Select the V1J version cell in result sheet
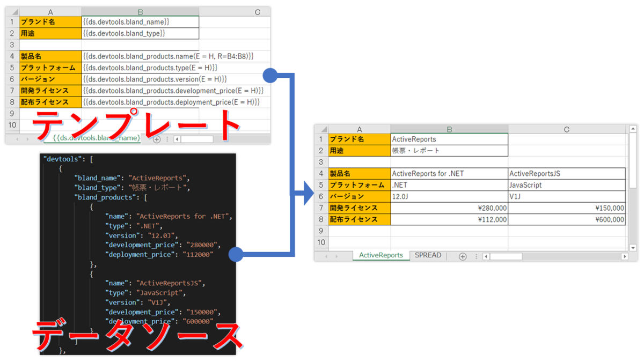The image size is (644, 362). [x=567, y=196]
